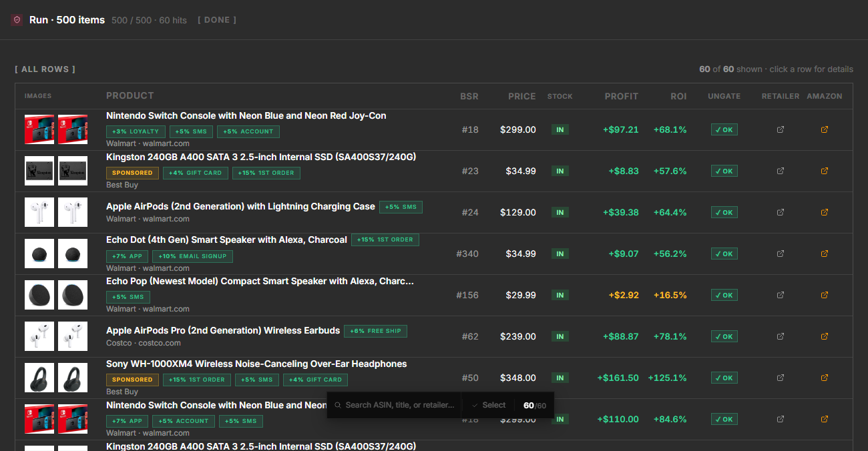Screen dimensions: 868x451
Task: Open Sony WH-1000XM4 Wireless Noise-Canceling Headphones row title
Action: [x=256, y=364]
